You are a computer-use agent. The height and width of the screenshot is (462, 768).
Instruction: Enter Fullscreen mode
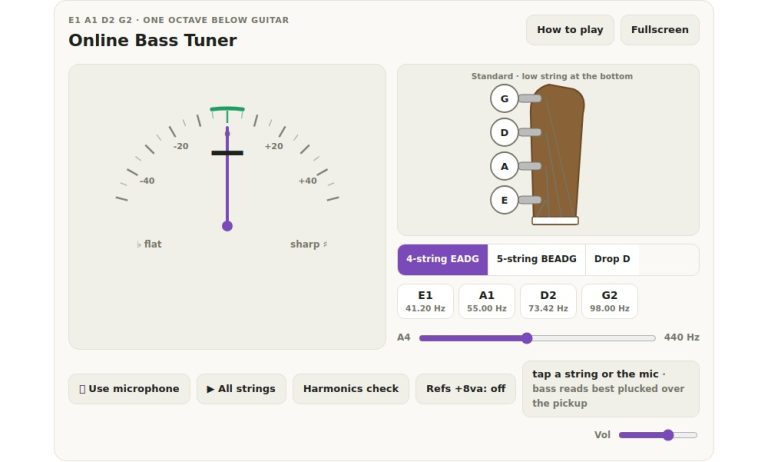click(x=660, y=30)
